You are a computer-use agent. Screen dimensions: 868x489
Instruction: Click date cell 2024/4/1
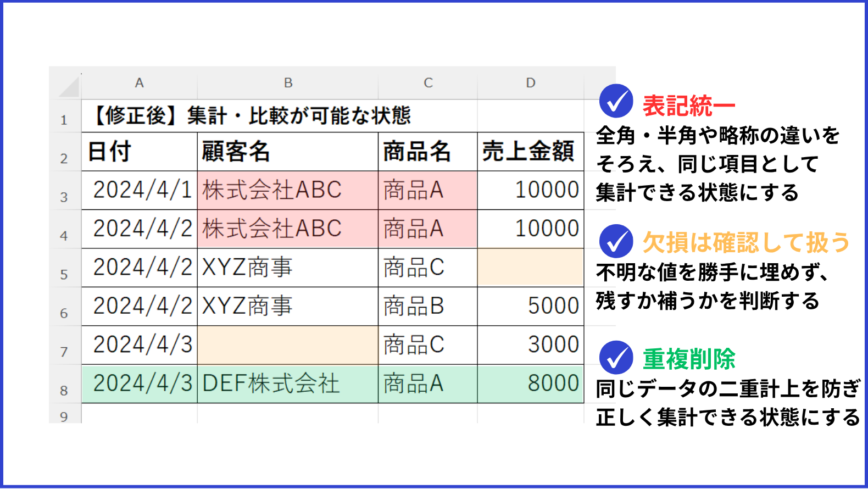tap(140, 190)
